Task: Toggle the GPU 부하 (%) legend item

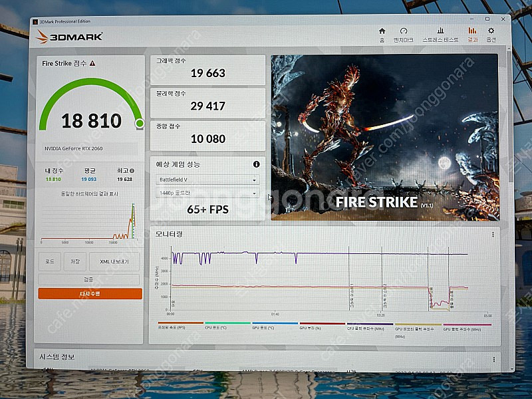Action: pyautogui.click(x=322, y=326)
